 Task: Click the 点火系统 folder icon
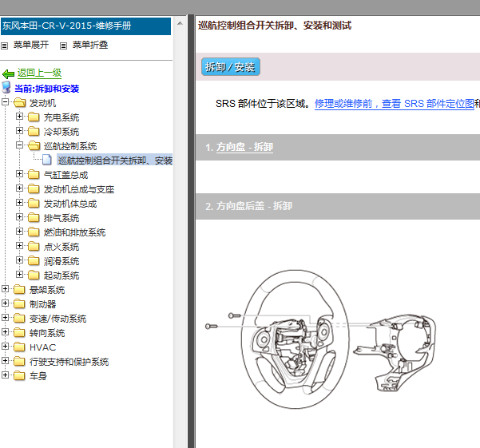click(x=34, y=246)
